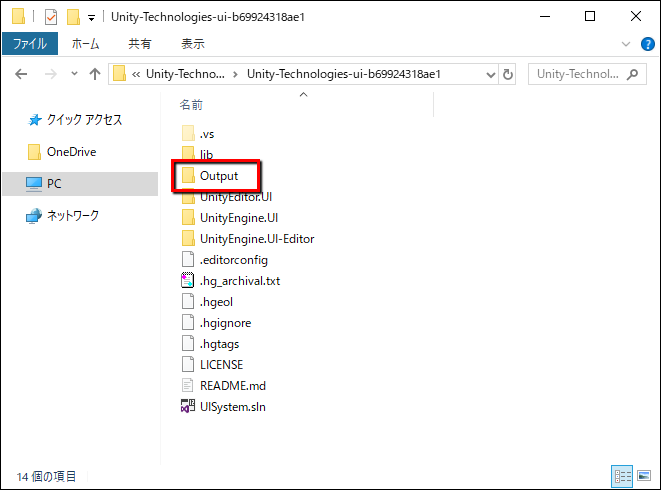This screenshot has width=661, height=490.
Task: Switch to large icons view layout
Action: [x=644, y=477]
